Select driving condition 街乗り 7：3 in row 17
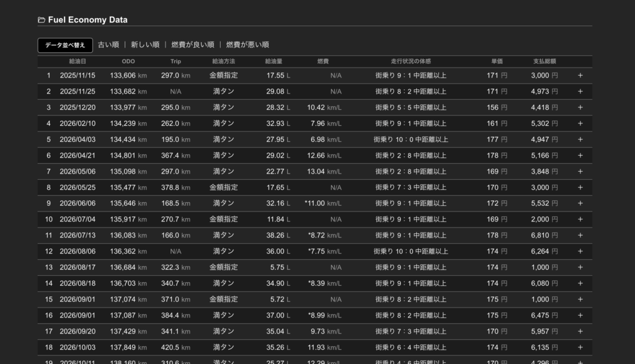This screenshot has width=635, height=364. click(x=411, y=331)
